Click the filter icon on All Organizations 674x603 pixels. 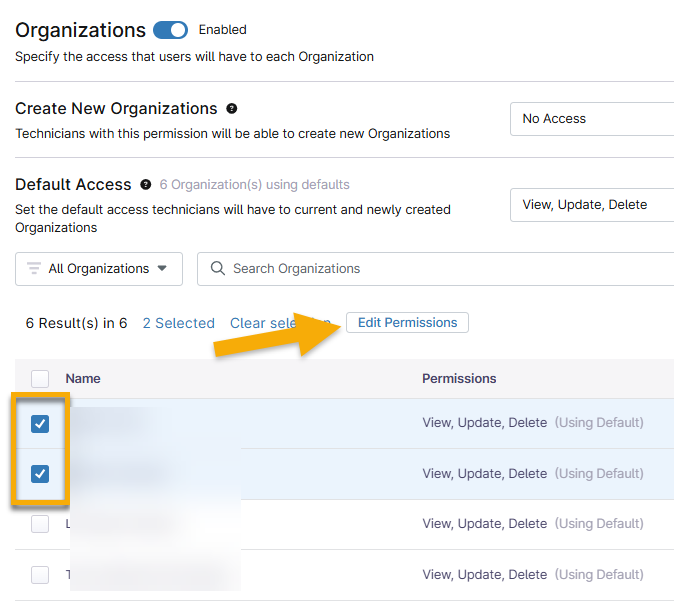coord(34,269)
